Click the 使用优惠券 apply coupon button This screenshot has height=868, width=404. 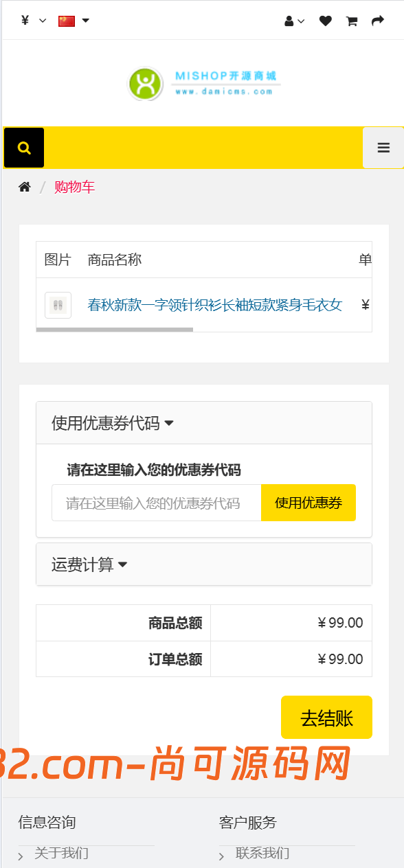[x=308, y=503]
